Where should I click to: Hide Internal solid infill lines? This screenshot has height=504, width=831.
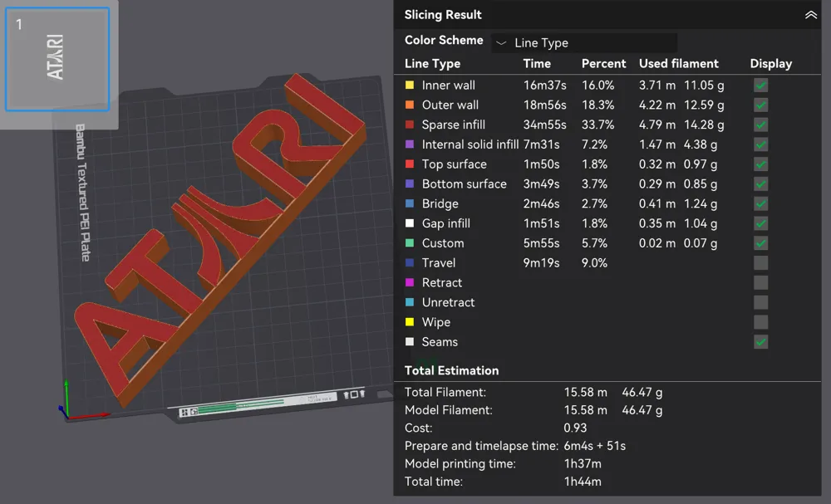(760, 144)
